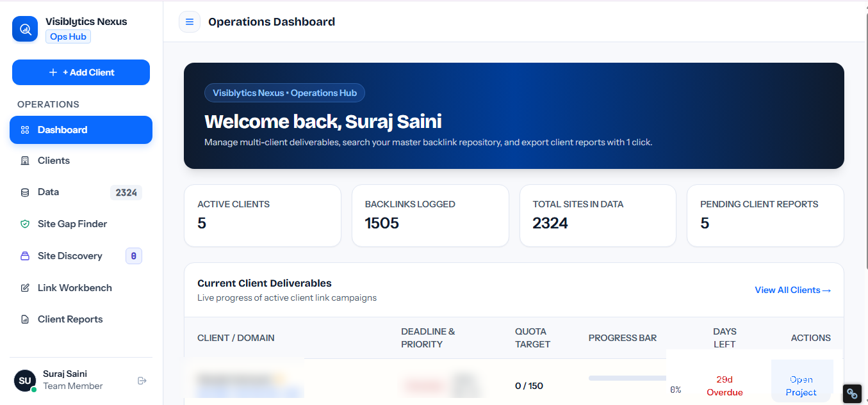Click the Site Gap Finder shield icon
This screenshot has height=405, width=868.
[25, 224]
